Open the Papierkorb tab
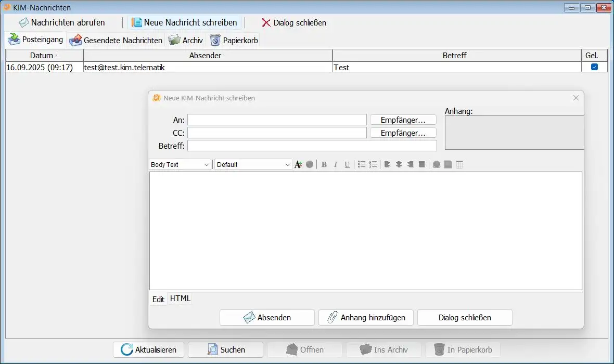Screen dimensions: 614x364 point(234,40)
